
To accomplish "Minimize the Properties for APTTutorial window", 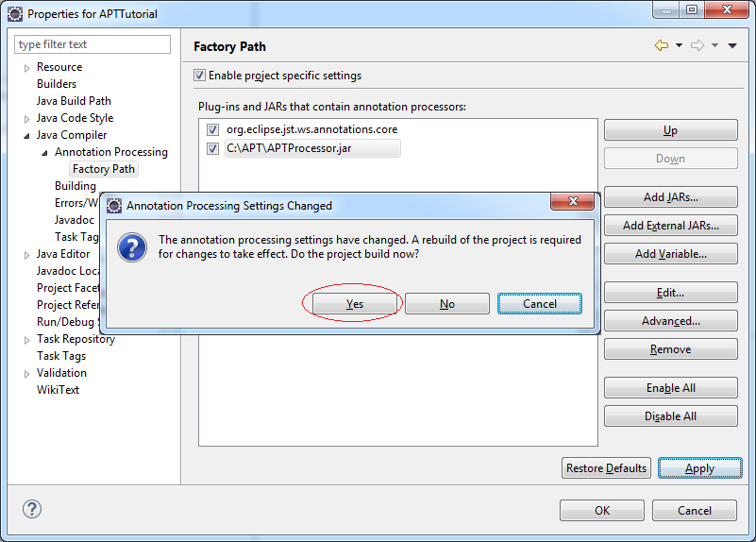I will pos(666,9).
